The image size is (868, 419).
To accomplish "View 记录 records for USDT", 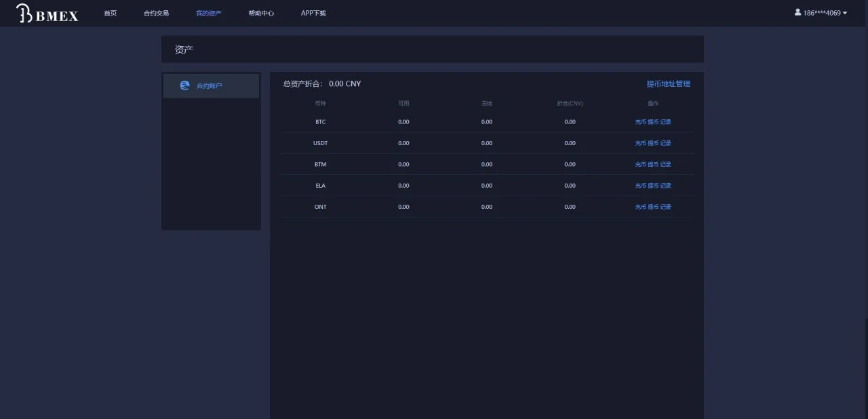I will coord(666,143).
